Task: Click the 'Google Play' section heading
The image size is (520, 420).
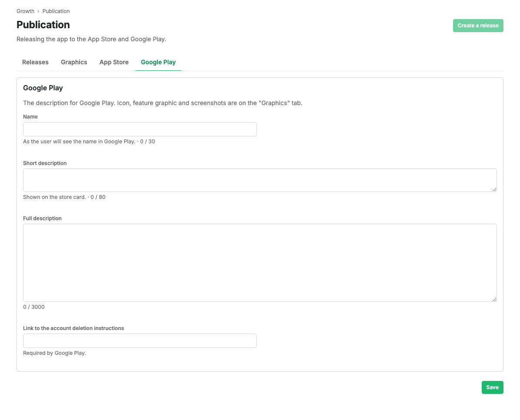Action: coord(43,88)
